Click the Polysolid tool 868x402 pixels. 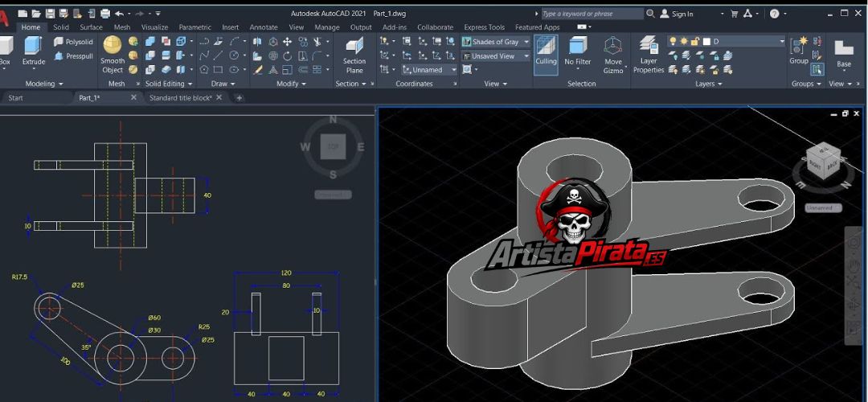pyautogui.click(x=74, y=42)
